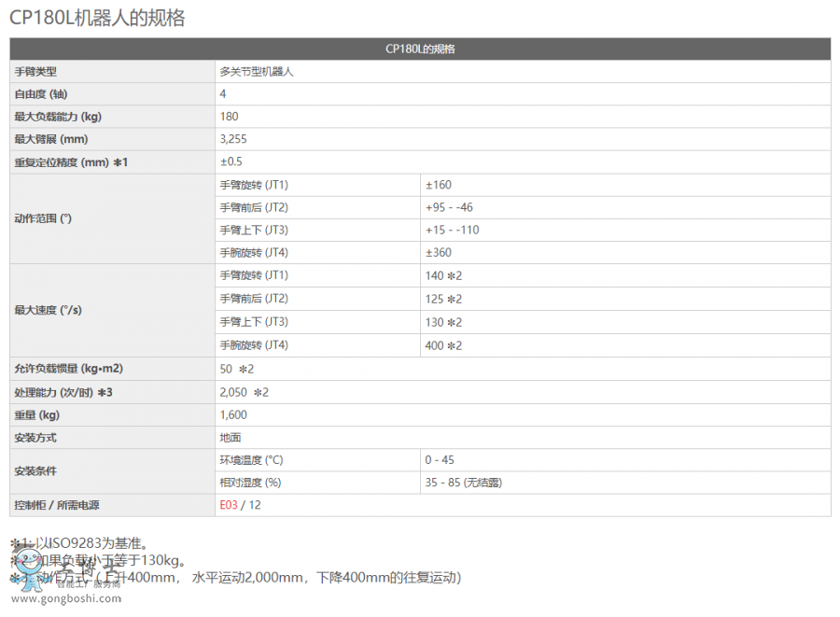This screenshot has height=617, width=840.
Task: Click the speed value "140 *2"
Action: pos(443,275)
